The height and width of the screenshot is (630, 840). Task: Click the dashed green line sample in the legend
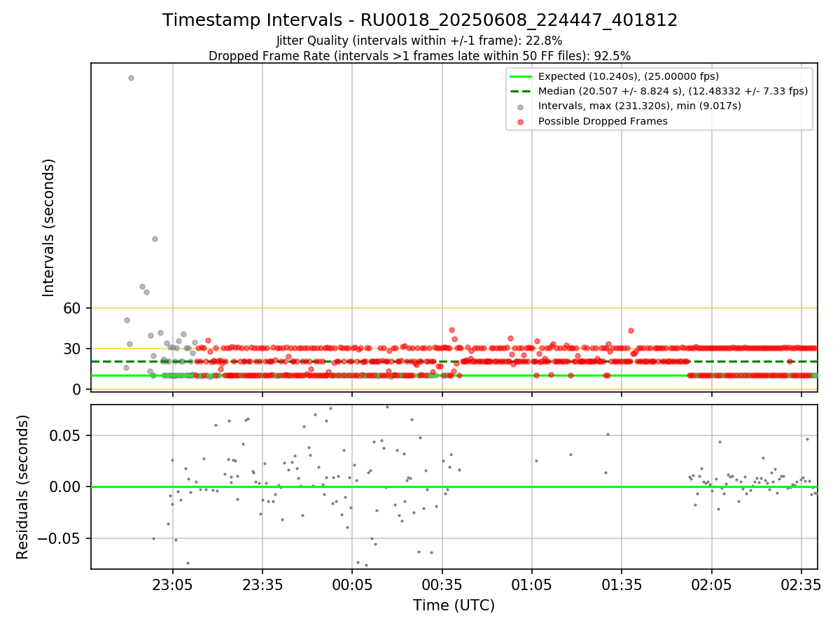520,91
